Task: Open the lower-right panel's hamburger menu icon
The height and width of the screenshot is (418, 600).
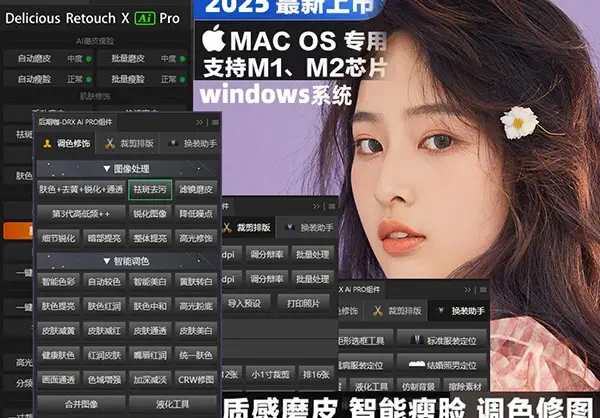Action: [x=483, y=290]
